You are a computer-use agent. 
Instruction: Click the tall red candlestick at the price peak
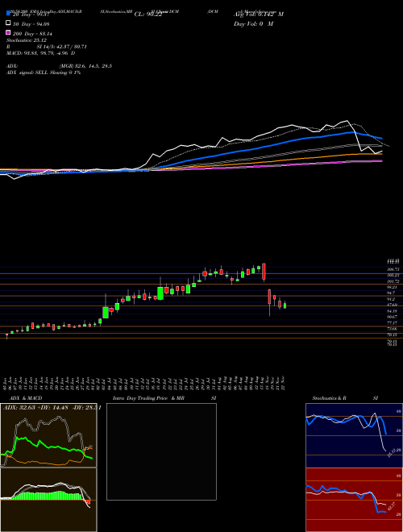pyautogui.click(x=264, y=272)
